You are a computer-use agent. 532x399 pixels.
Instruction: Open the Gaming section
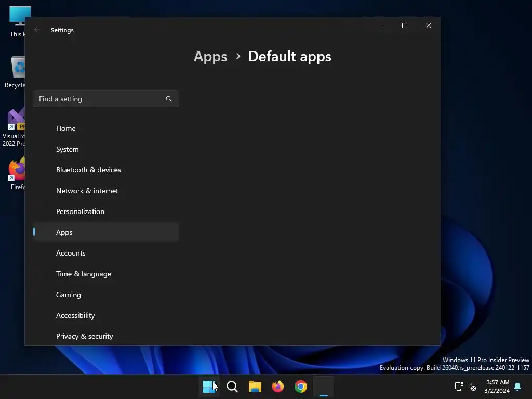pos(106,295)
